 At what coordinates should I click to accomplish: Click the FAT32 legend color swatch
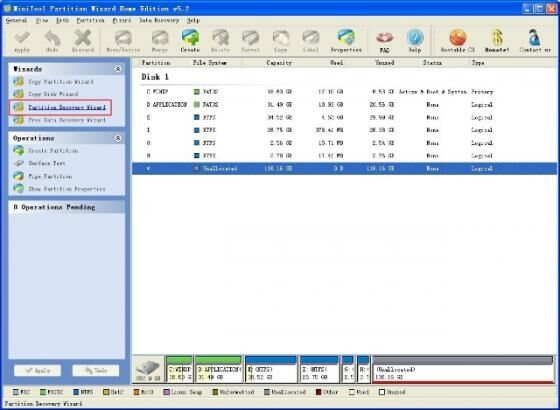tap(43, 392)
